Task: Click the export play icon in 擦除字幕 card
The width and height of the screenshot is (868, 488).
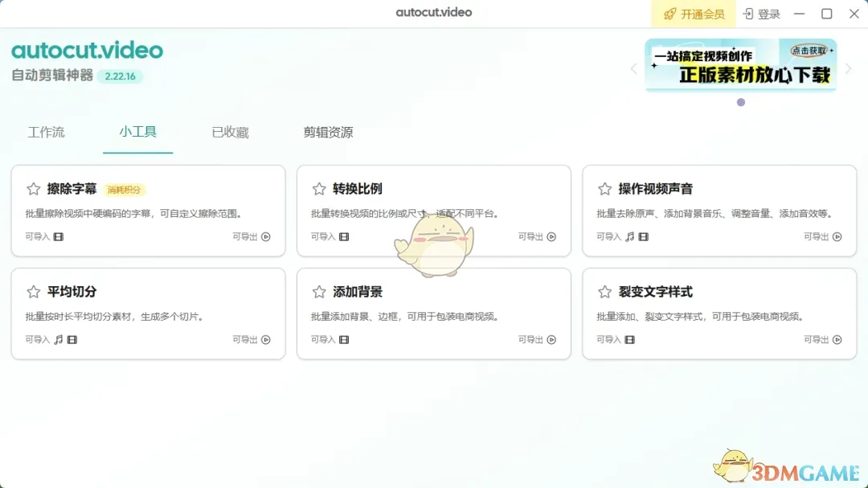Action: tap(266, 237)
